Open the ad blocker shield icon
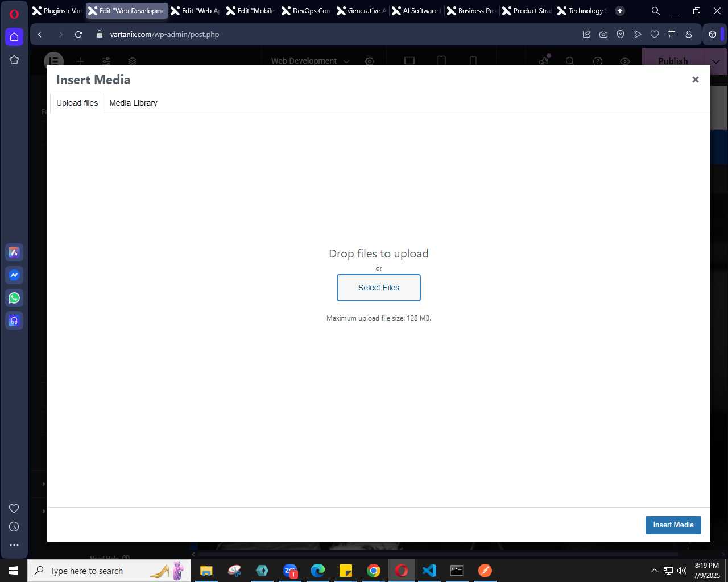The image size is (728, 582). click(x=621, y=35)
